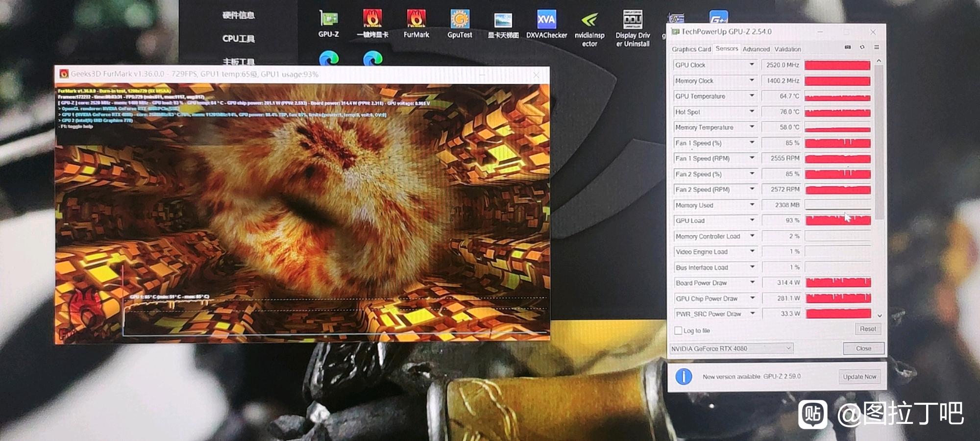Image resolution: width=980 pixels, height=441 pixels.
Task: Open the Fan 2 Speed (%) dropdown
Action: (752, 174)
